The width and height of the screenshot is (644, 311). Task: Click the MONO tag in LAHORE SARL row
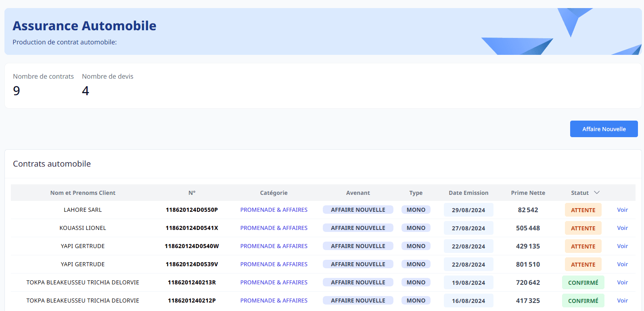click(x=416, y=210)
